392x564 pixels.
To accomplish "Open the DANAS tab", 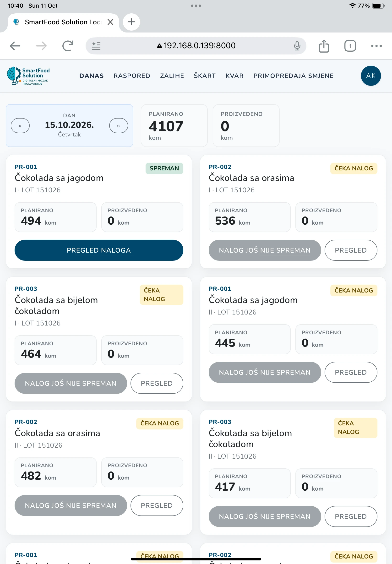I will tap(91, 76).
